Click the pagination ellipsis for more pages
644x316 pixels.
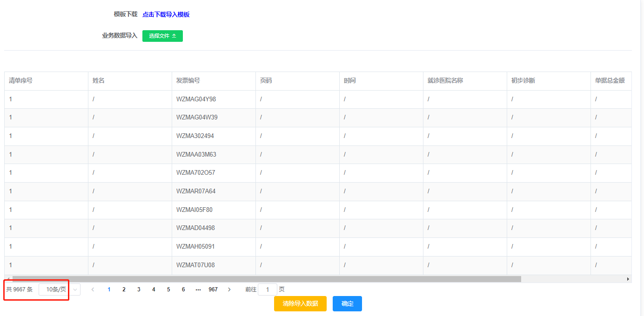point(198,290)
